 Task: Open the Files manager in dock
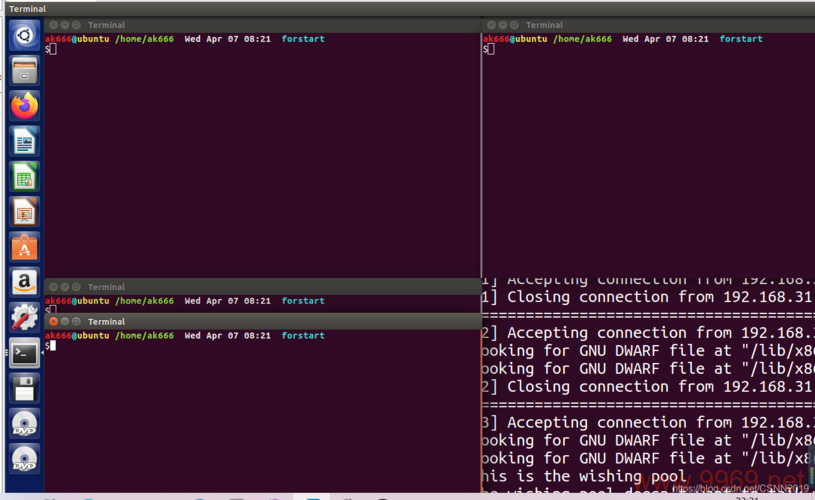(x=24, y=71)
